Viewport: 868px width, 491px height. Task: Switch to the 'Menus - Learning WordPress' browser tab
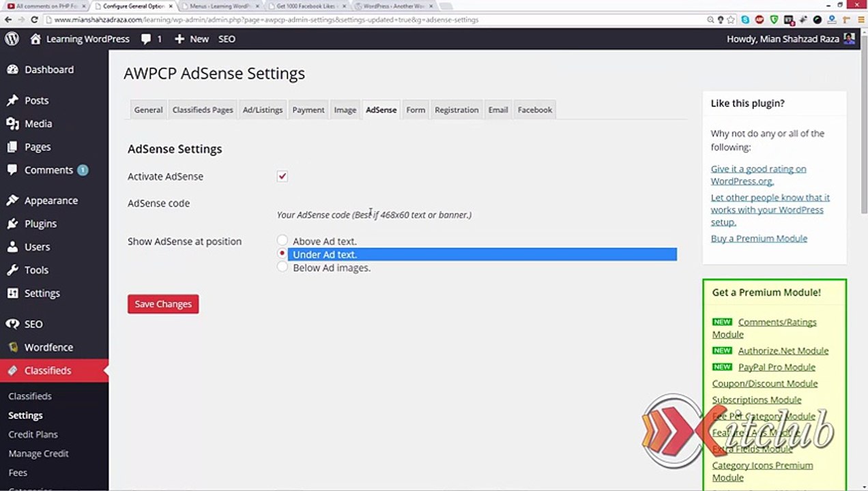point(220,6)
